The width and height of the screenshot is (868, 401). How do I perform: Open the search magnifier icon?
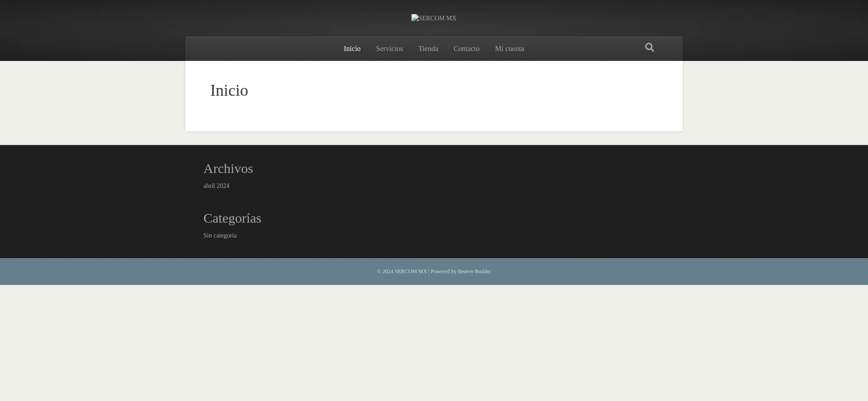650,47
